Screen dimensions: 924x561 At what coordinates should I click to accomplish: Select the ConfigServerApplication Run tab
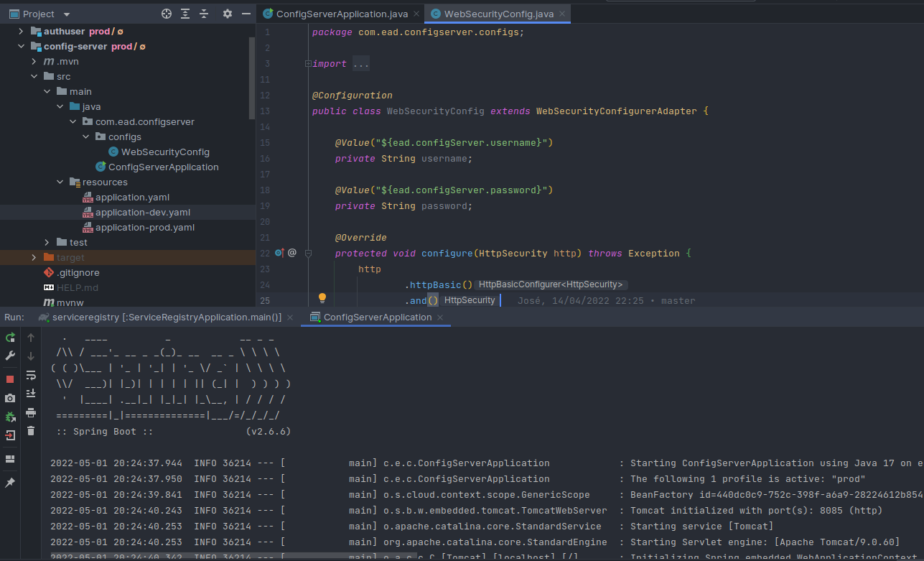click(x=378, y=317)
